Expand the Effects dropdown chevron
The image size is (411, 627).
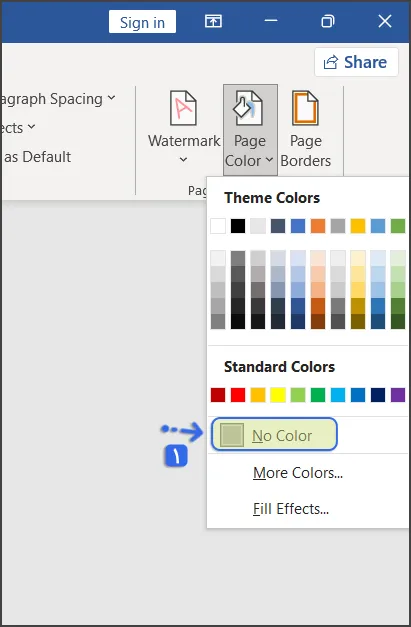pyautogui.click(x=31, y=127)
